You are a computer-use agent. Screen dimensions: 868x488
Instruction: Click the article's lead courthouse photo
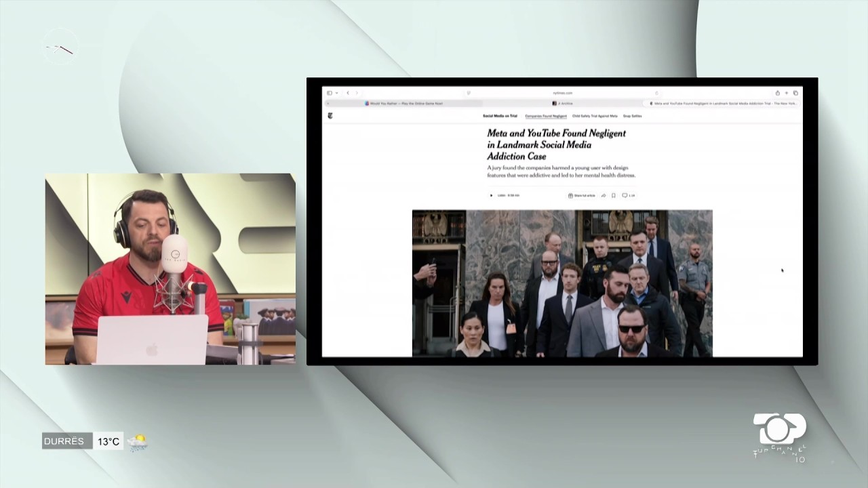562,283
